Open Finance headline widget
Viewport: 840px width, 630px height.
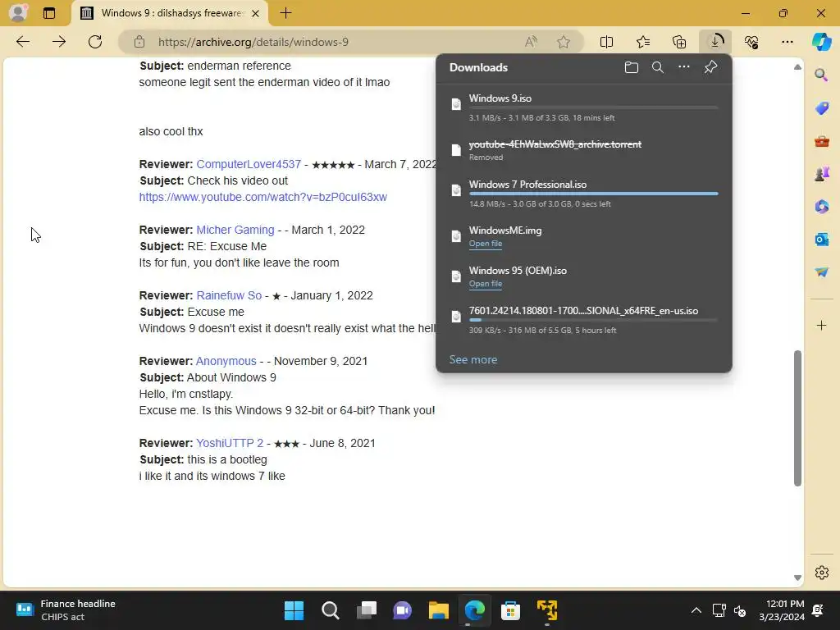pos(66,610)
